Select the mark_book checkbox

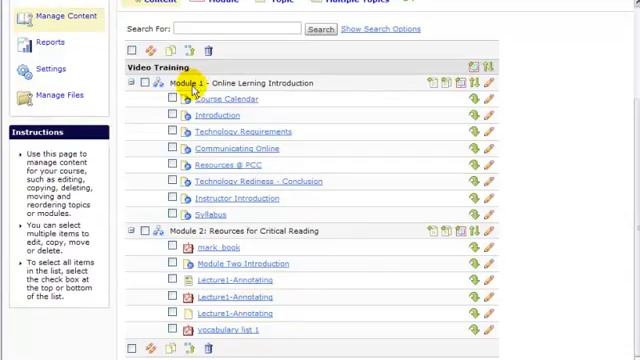point(172,246)
